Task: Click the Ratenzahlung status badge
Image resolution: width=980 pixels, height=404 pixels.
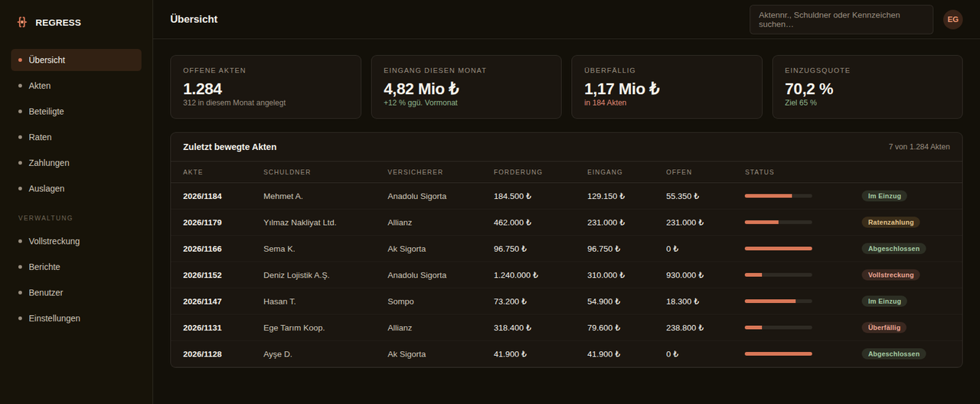Action: [x=891, y=223]
